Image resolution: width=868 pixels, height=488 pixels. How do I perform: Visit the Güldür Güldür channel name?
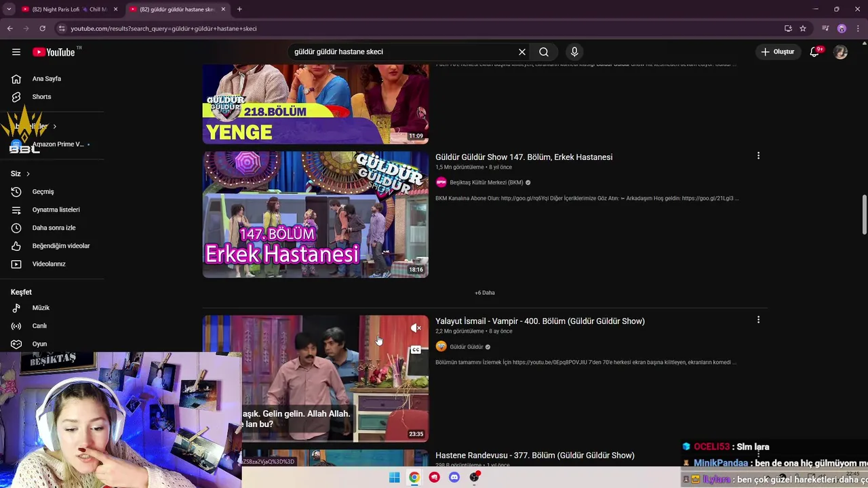tap(467, 347)
